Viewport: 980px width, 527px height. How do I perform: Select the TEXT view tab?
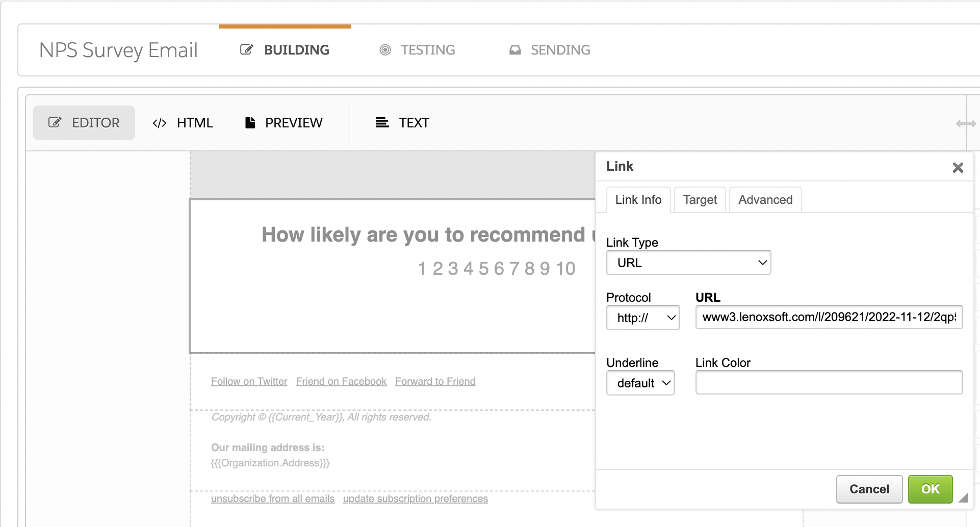pos(402,123)
